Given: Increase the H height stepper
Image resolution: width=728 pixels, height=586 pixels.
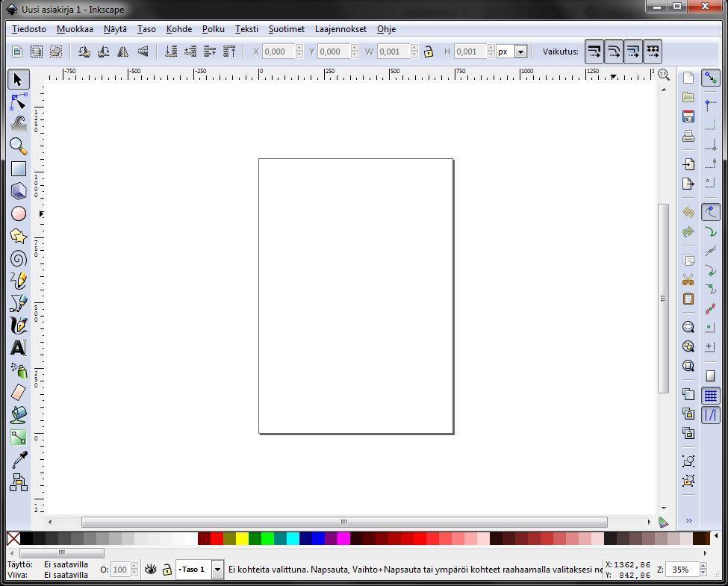Looking at the screenshot, I should [491, 48].
